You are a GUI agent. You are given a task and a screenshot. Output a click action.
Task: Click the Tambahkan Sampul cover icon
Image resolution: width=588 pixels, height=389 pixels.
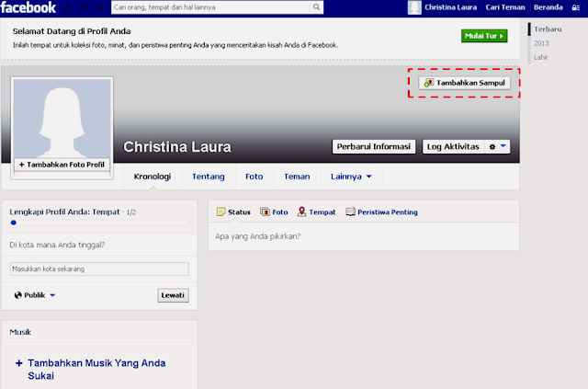429,83
